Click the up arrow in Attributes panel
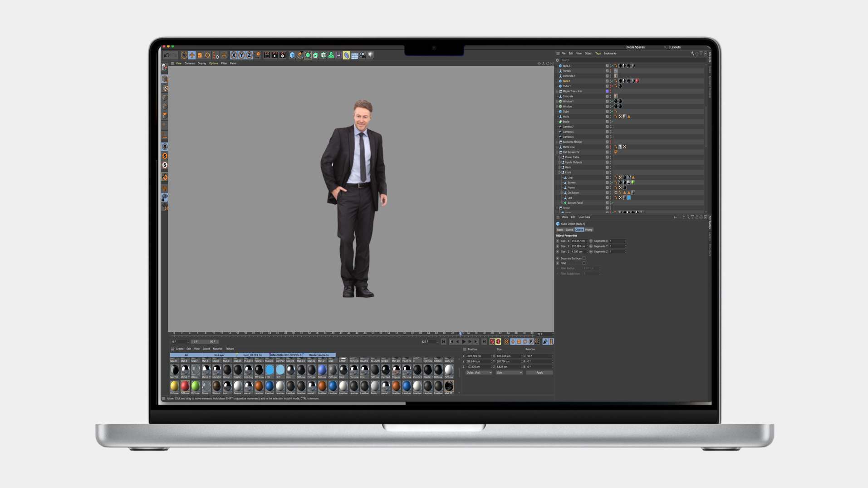 [684, 217]
